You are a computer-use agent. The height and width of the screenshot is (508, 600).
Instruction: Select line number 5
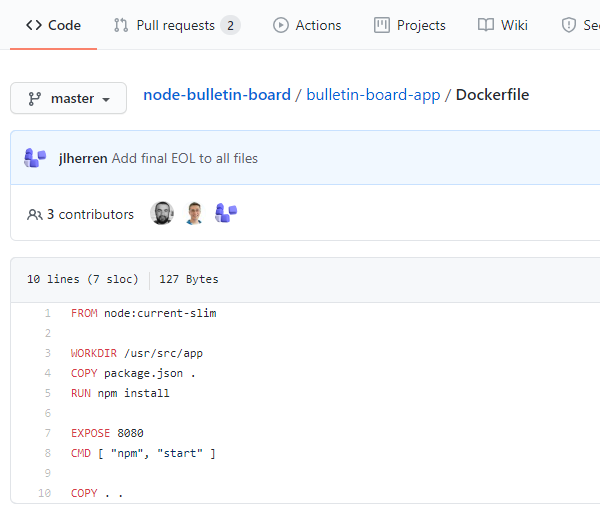tap(47, 393)
